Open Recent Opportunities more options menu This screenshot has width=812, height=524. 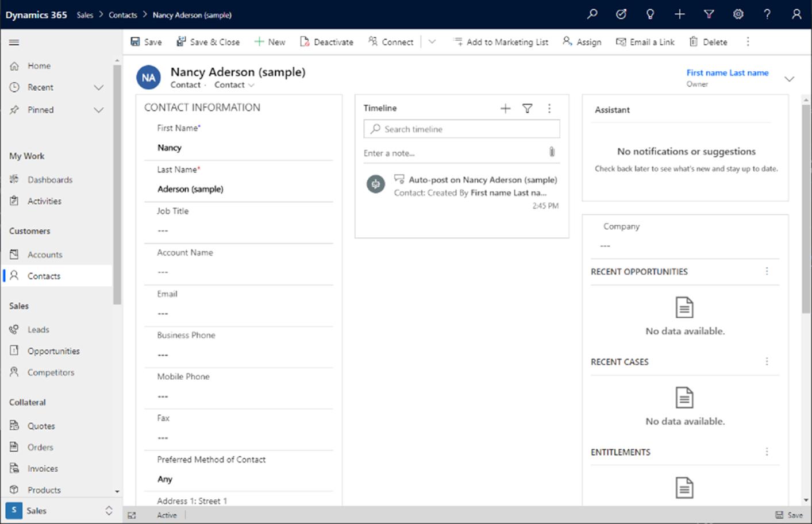point(767,271)
